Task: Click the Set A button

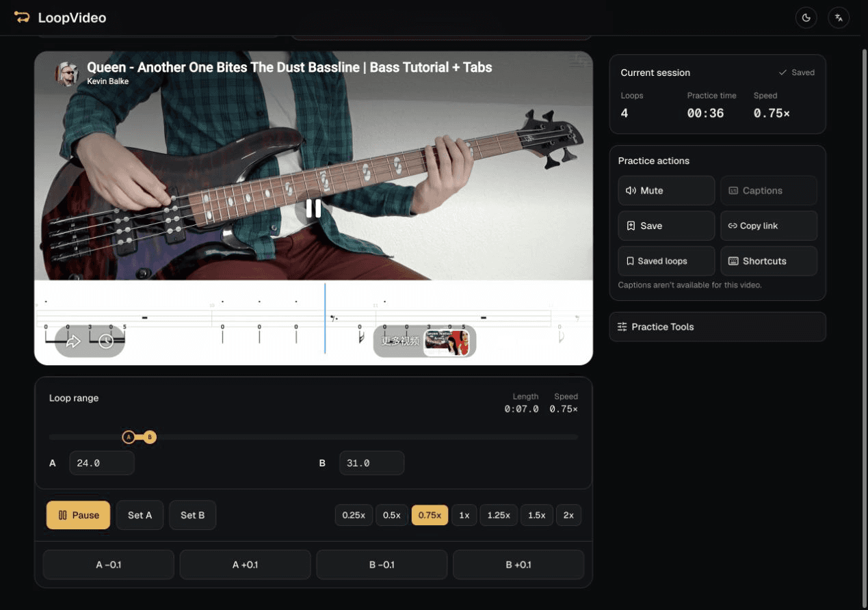Action: point(140,515)
